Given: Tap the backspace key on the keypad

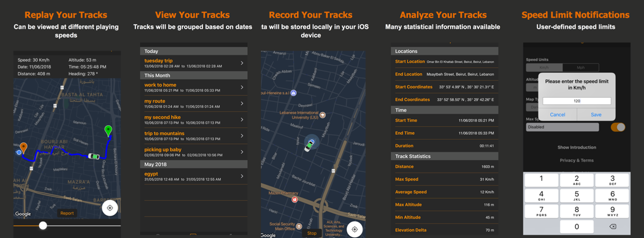Looking at the screenshot, I should tap(612, 227).
